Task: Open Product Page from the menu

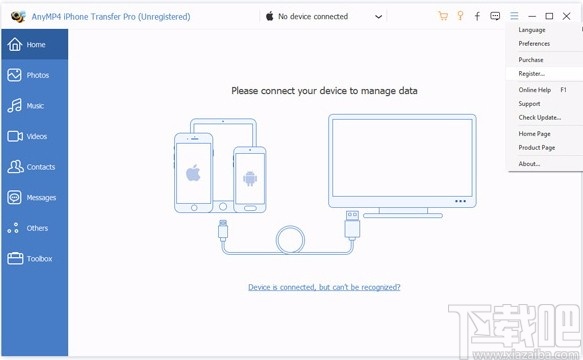Action: [537, 148]
